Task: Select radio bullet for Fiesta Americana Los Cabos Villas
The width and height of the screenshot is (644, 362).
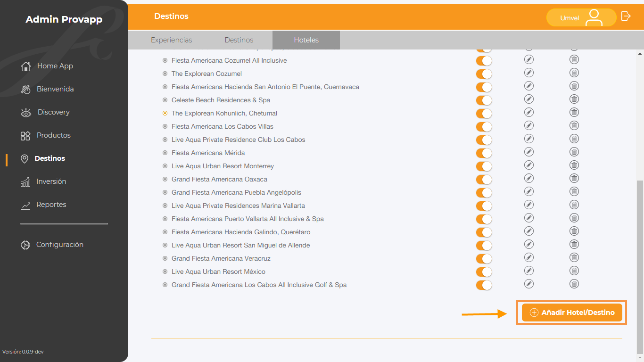Action: [x=165, y=126]
